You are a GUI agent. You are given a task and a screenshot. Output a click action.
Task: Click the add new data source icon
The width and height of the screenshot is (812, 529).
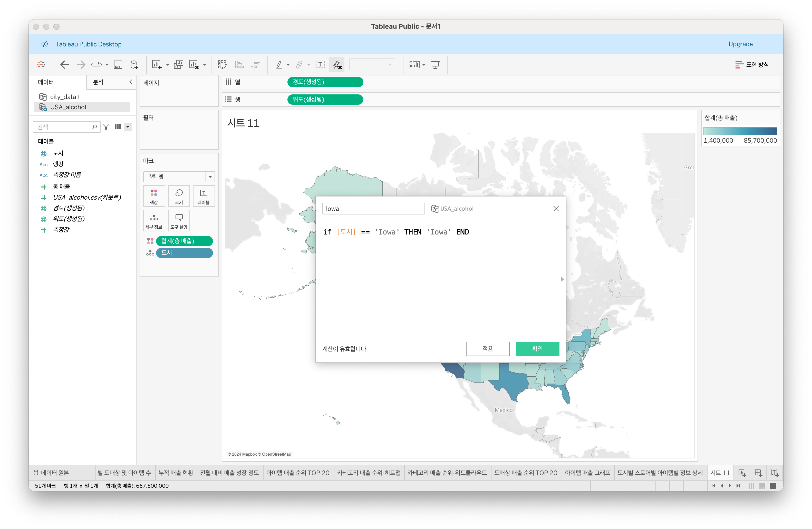coord(134,64)
